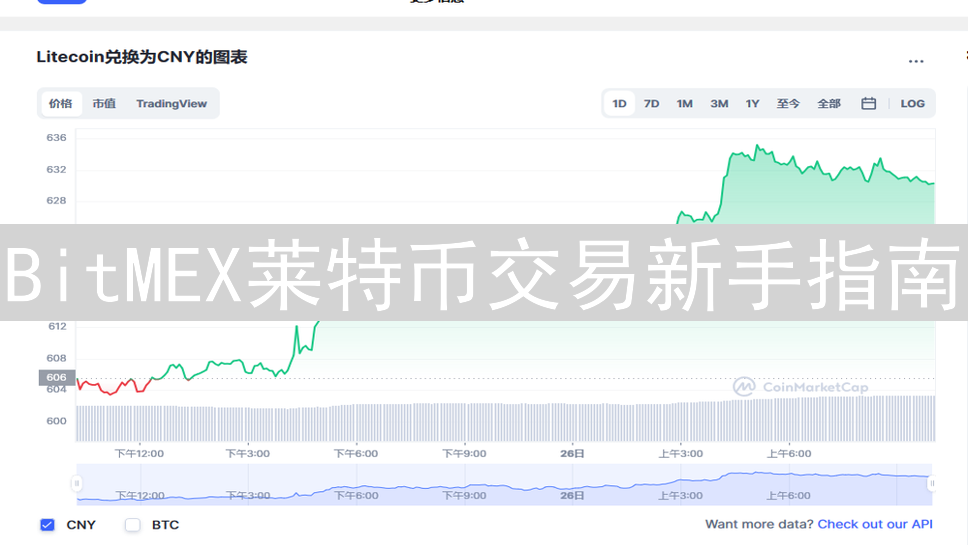Select the 7D time range

[x=651, y=104]
